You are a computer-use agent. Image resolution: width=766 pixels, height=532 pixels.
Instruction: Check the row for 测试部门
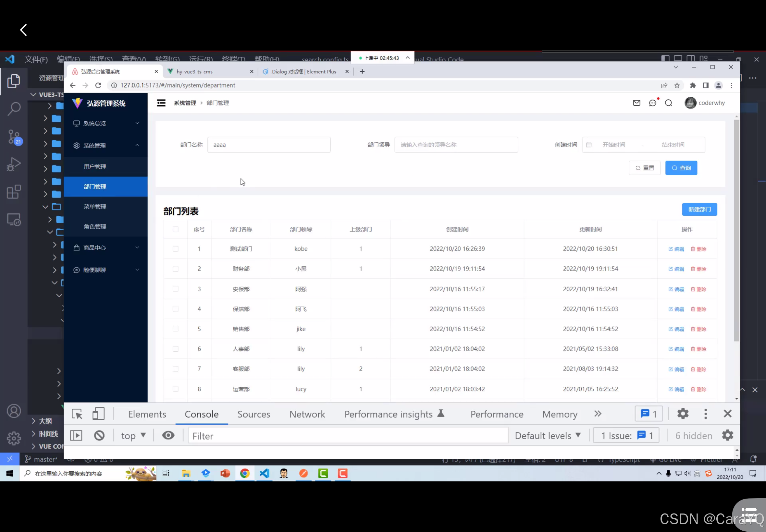pyautogui.click(x=175, y=249)
